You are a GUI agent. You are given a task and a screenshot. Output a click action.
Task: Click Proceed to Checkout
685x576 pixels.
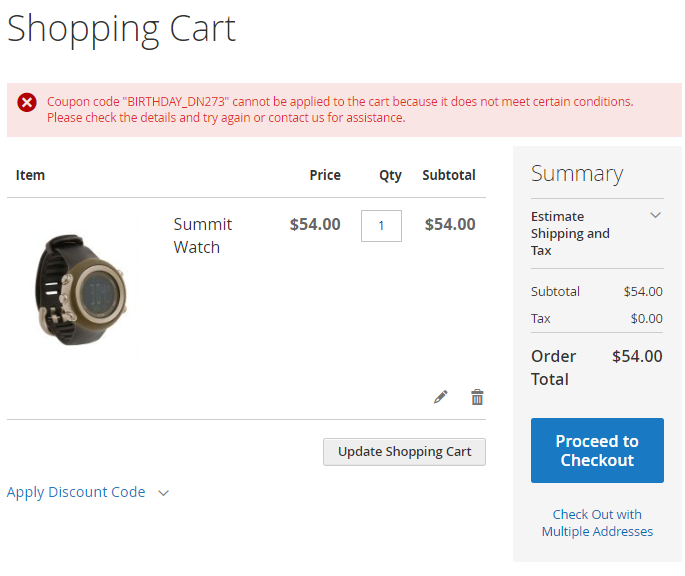pos(597,451)
